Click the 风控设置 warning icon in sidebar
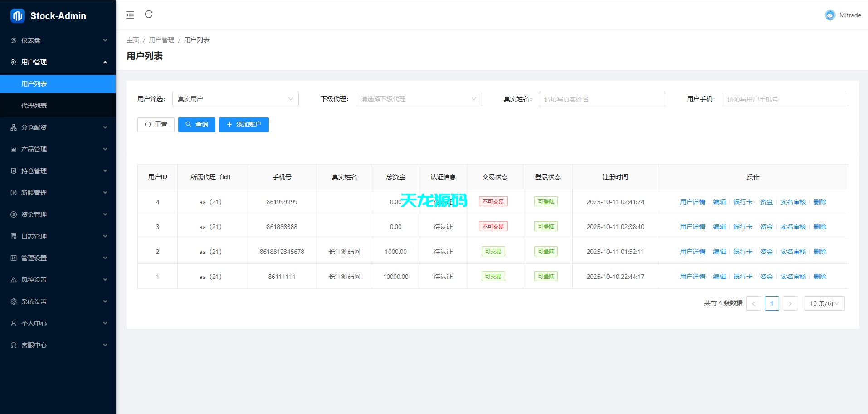This screenshot has width=868, height=414. click(14, 280)
